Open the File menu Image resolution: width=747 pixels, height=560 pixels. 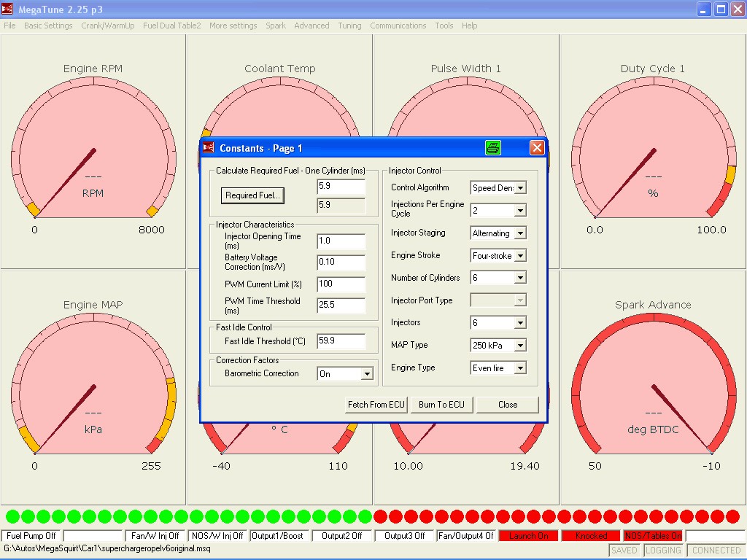click(9, 26)
